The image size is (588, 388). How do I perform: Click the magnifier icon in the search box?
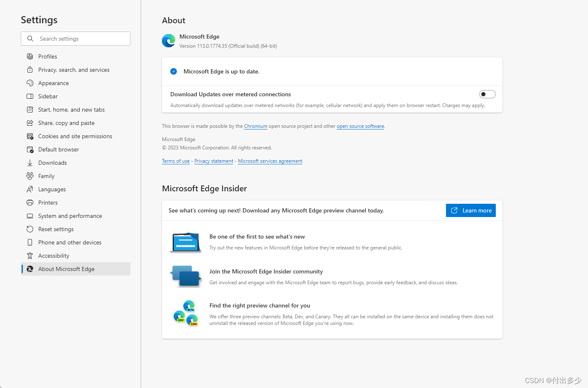click(x=30, y=39)
